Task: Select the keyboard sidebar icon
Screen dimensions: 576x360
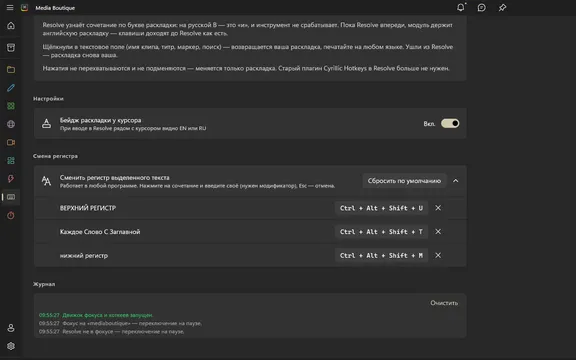Action: (11, 197)
